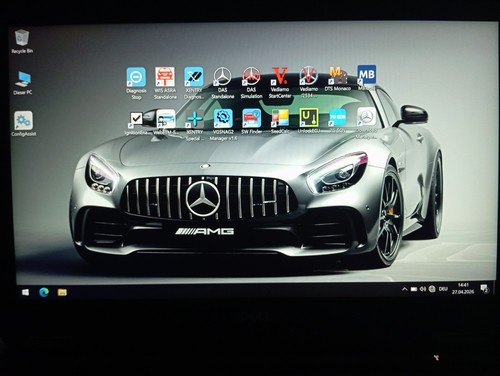Switch the DEU input language indicator
Screen dimensions: 500x376
pyautogui.click(x=443, y=289)
